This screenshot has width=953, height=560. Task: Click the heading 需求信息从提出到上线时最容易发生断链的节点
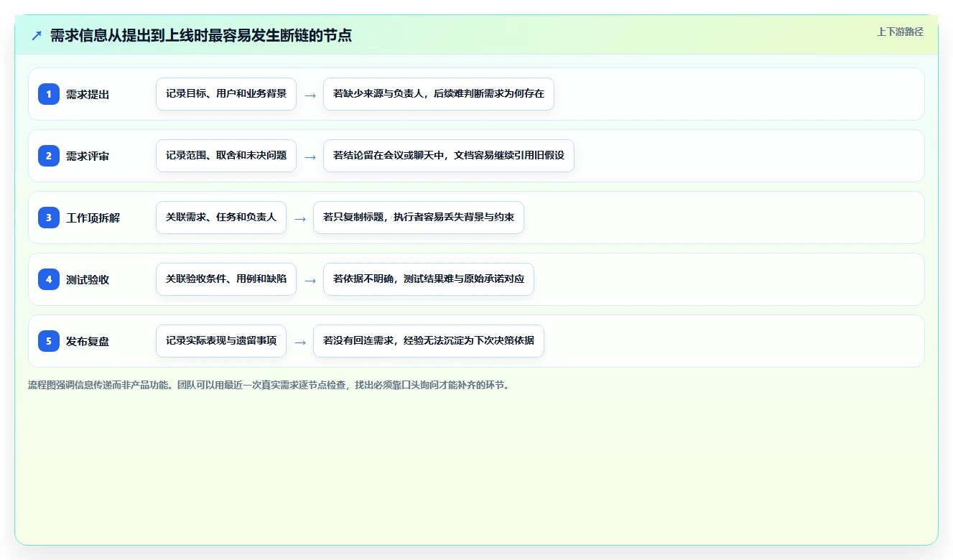pyautogui.click(x=201, y=35)
